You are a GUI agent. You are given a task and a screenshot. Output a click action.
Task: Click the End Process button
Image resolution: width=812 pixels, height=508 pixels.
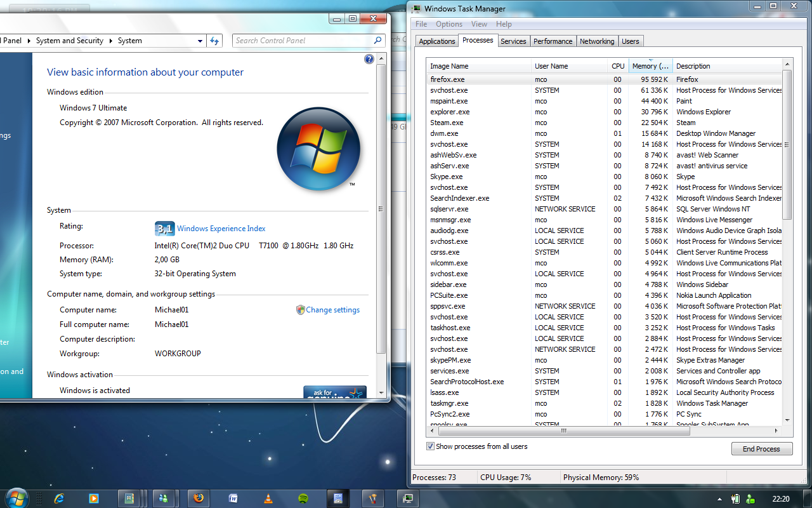coord(761,449)
